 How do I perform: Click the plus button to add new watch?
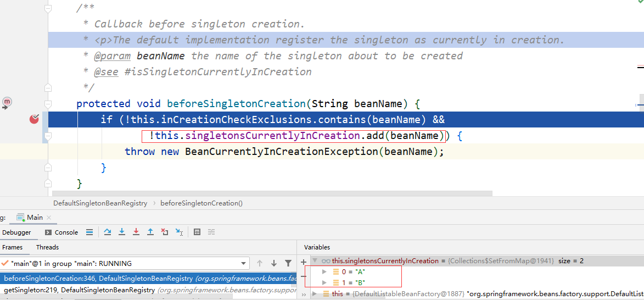point(304,262)
